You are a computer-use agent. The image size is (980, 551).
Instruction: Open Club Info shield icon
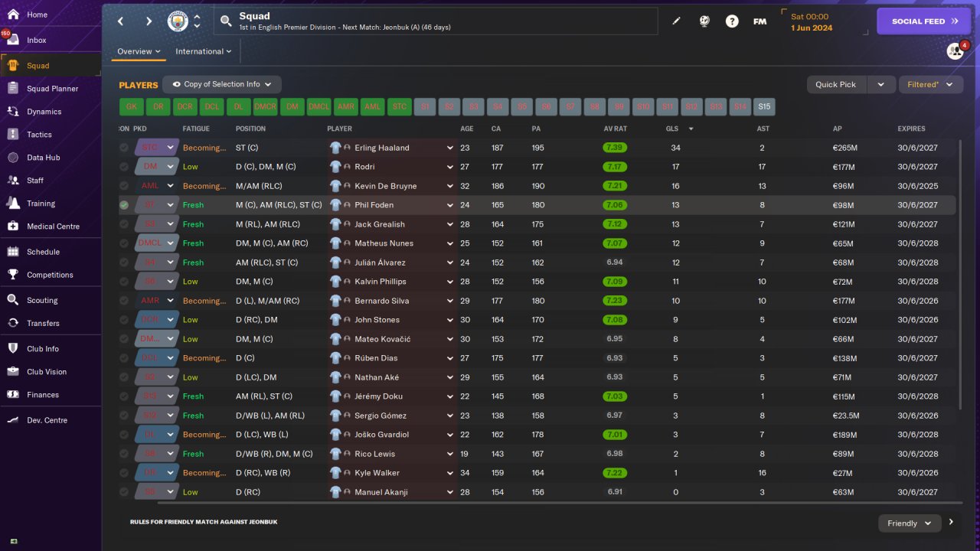point(13,349)
